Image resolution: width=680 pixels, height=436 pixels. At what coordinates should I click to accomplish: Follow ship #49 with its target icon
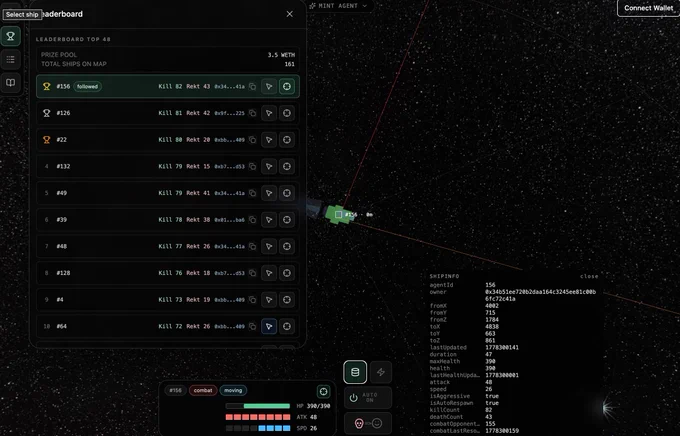coord(287,193)
